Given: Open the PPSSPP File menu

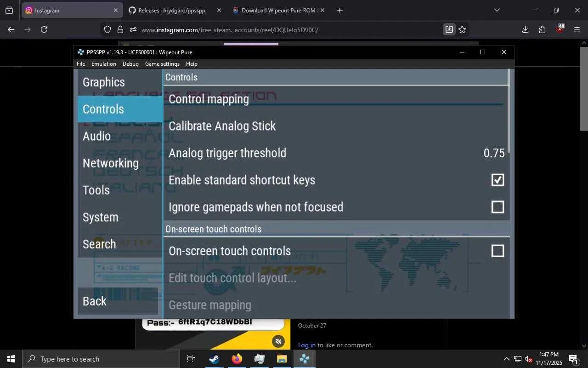Looking at the screenshot, I should pyautogui.click(x=81, y=64).
